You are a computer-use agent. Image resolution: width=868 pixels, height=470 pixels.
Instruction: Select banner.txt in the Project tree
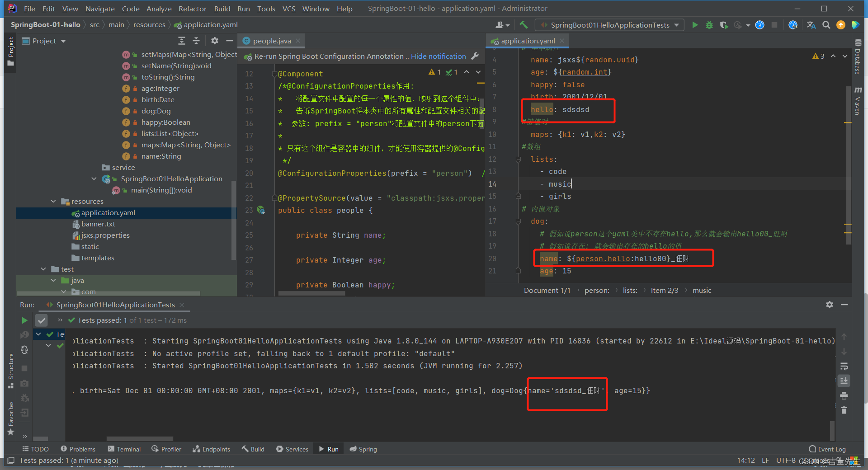click(x=98, y=224)
